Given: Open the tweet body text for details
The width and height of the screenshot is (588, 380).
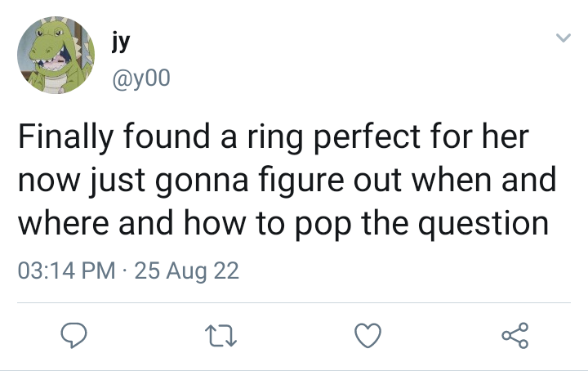Looking at the screenshot, I should point(287,180).
